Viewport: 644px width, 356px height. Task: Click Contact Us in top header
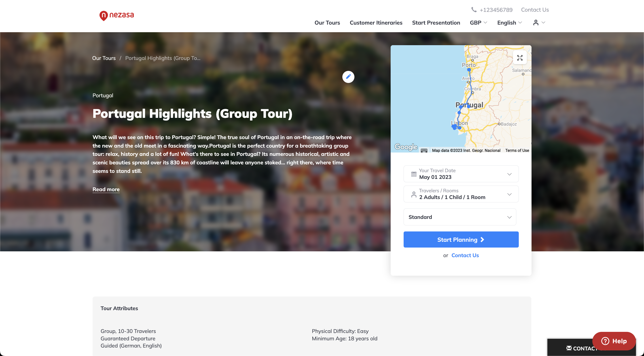click(535, 10)
